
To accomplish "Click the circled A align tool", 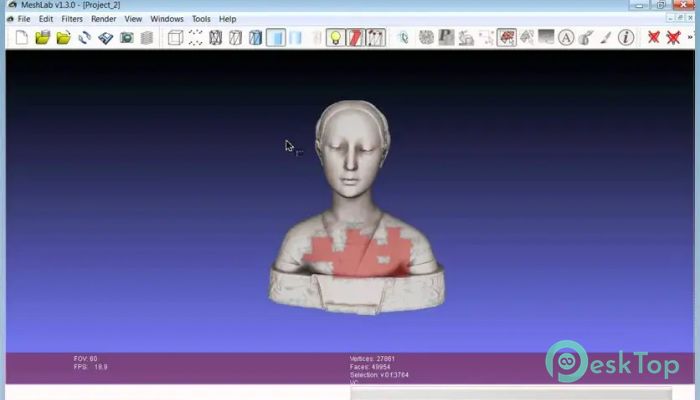I will (x=566, y=38).
